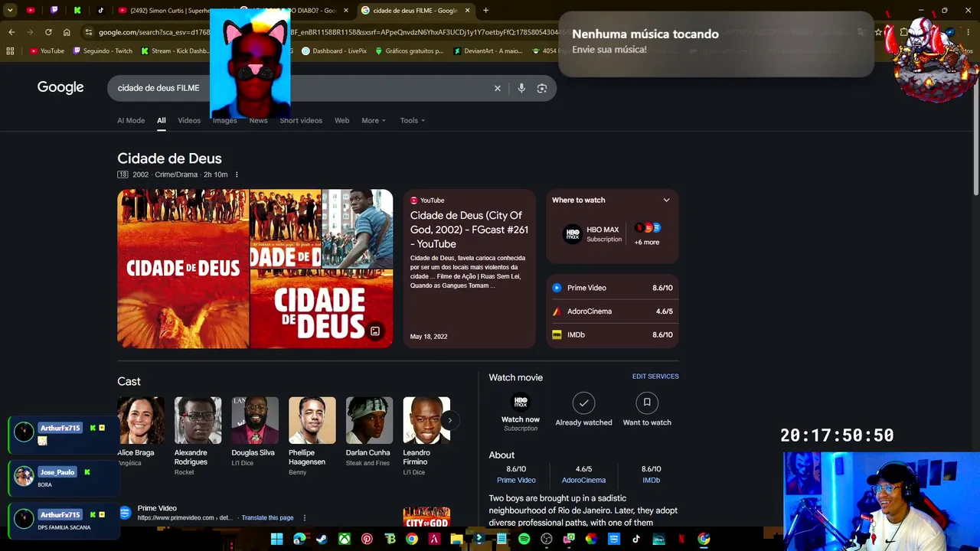Switch to OBS Studio in taskbar

coord(547,539)
